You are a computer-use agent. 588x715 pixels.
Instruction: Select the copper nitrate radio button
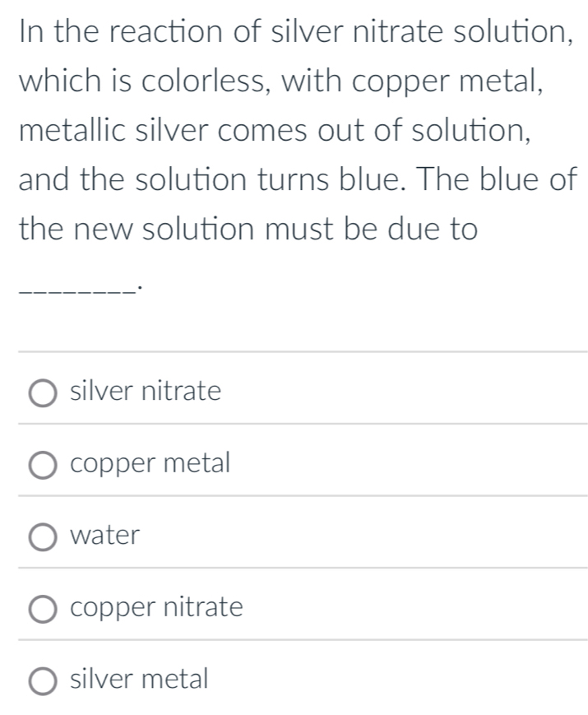(x=44, y=609)
